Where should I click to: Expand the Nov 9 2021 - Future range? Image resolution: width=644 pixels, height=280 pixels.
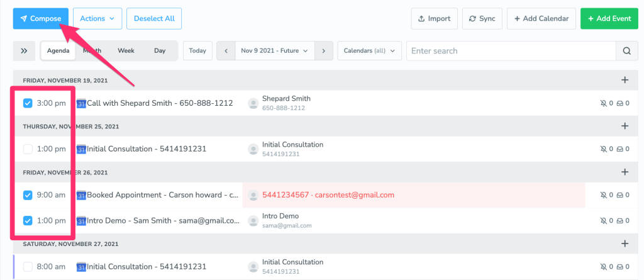274,51
